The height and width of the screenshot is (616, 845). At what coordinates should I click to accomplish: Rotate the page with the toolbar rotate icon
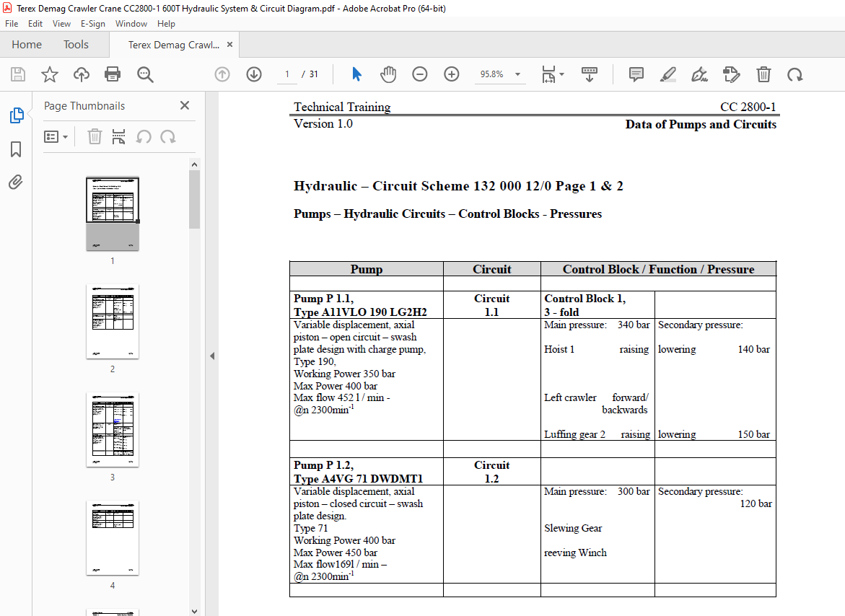tap(795, 74)
